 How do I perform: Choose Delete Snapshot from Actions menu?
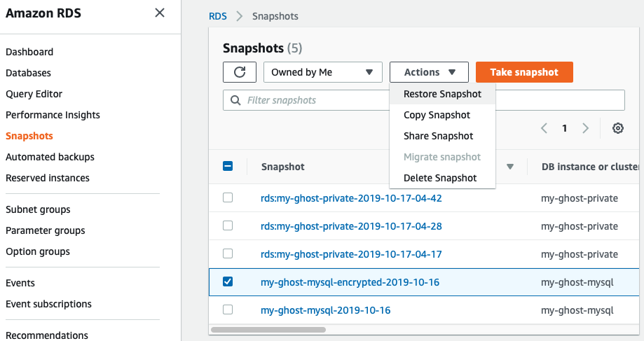tap(442, 178)
